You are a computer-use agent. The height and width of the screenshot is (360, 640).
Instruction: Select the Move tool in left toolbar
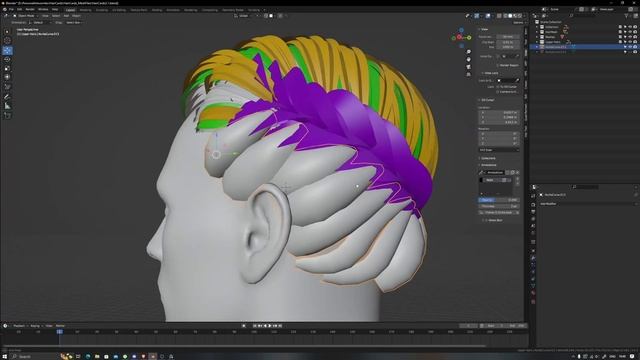click(7, 51)
